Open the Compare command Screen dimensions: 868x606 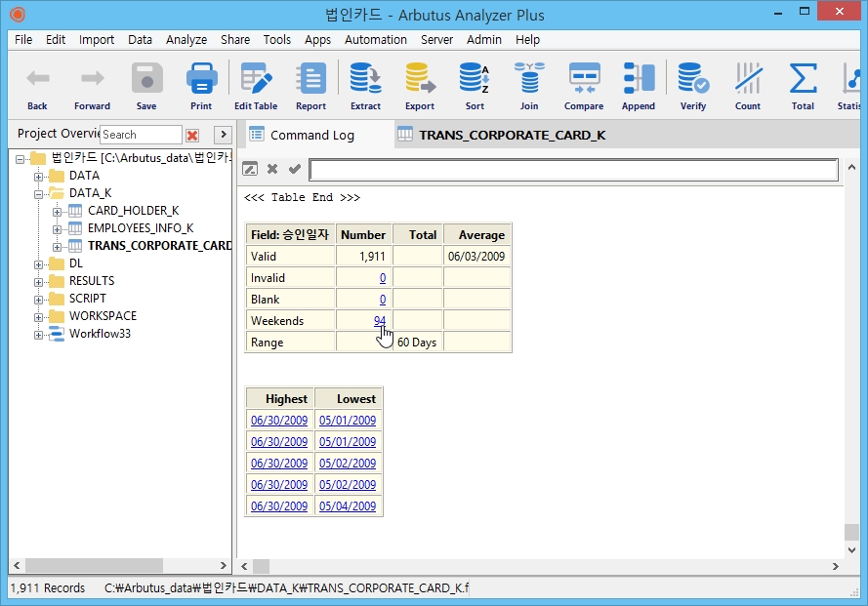(584, 86)
